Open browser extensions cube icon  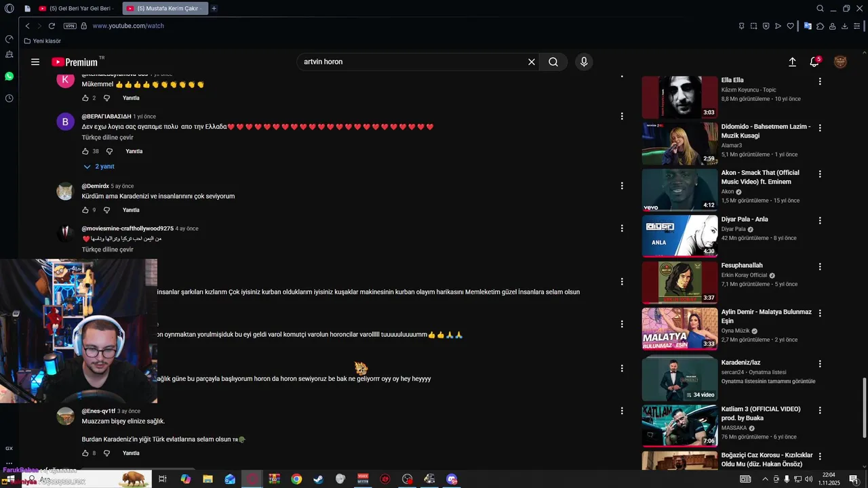(x=820, y=26)
